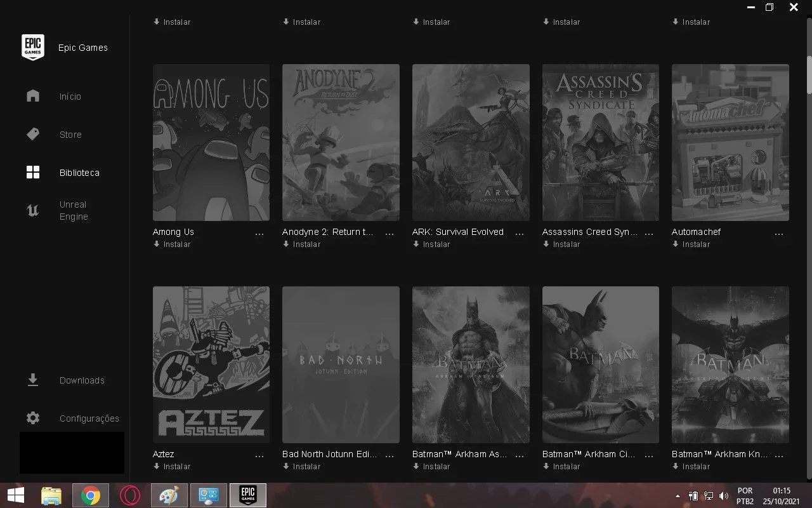Install ARK: Survival Evolved
Image resolution: width=812 pixels, height=508 pixels.
click(x=431, y=244)
